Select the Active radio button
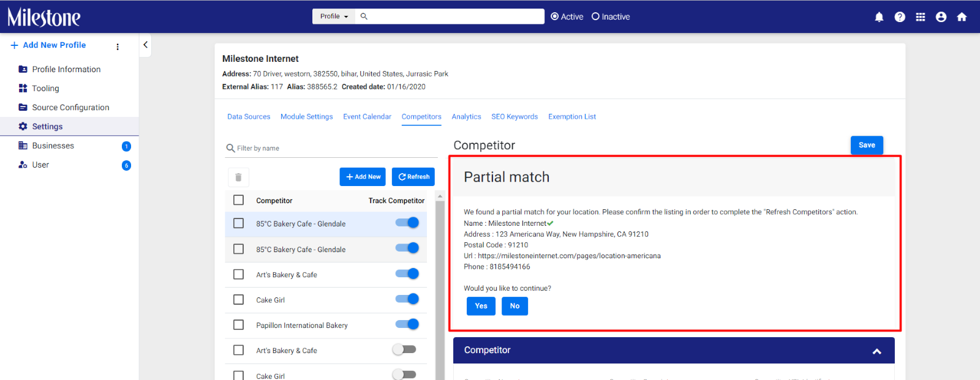Image resolution: width=980 pixels, height=380 pixels. coord(555,17)
